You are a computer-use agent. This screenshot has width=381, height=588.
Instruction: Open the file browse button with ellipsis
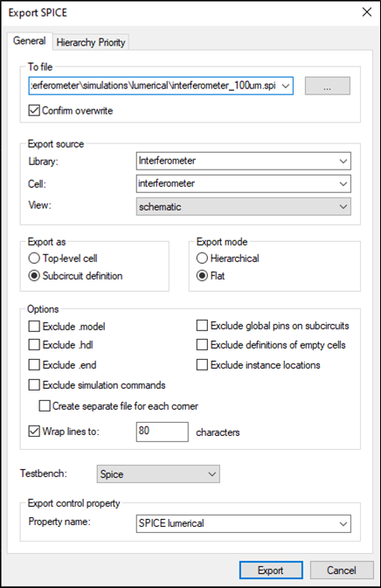pos(328,86)
